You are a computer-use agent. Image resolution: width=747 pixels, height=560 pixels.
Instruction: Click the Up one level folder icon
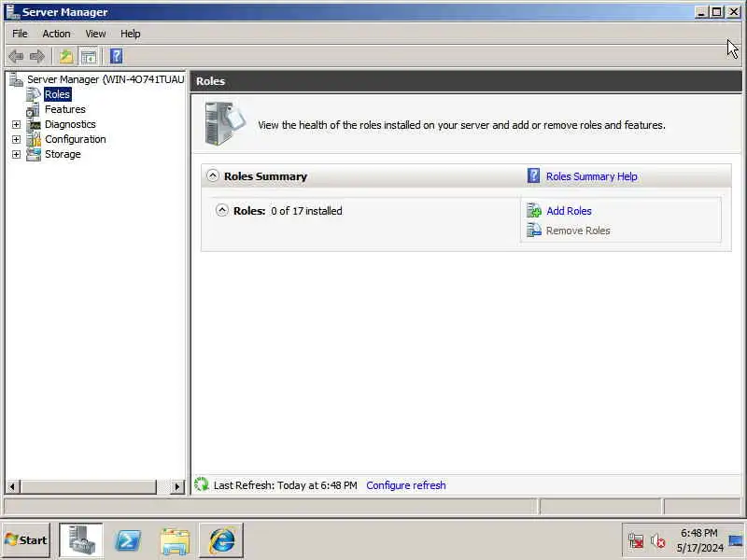pos(66,56)
